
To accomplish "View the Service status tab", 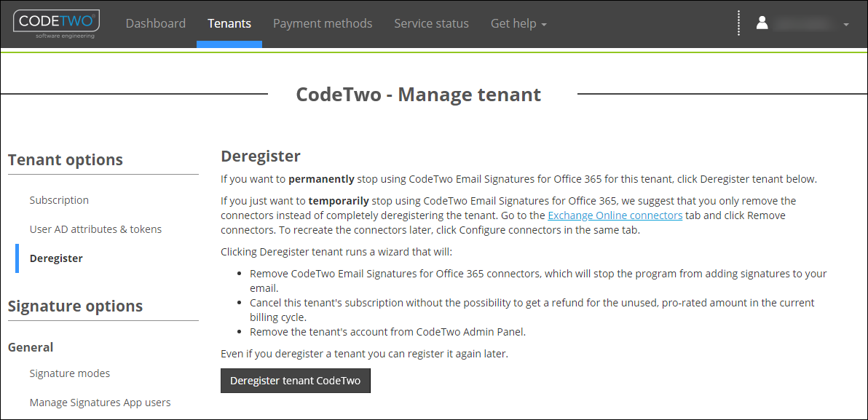I will [x=431, y=24].
